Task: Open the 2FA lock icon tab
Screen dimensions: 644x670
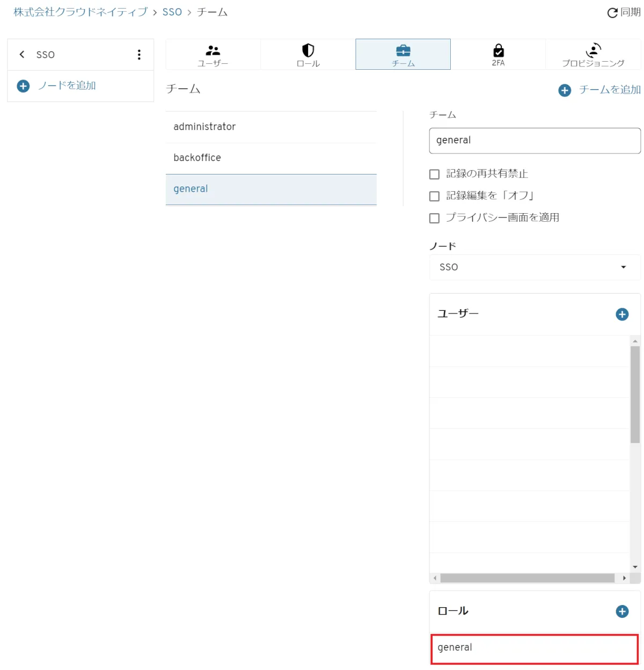Action: [498, 54]
